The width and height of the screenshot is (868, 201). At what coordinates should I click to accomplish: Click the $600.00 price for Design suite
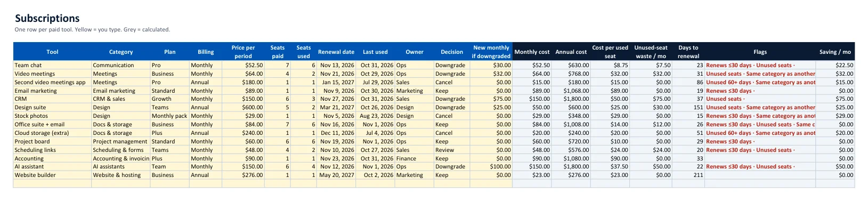point(243,107)
